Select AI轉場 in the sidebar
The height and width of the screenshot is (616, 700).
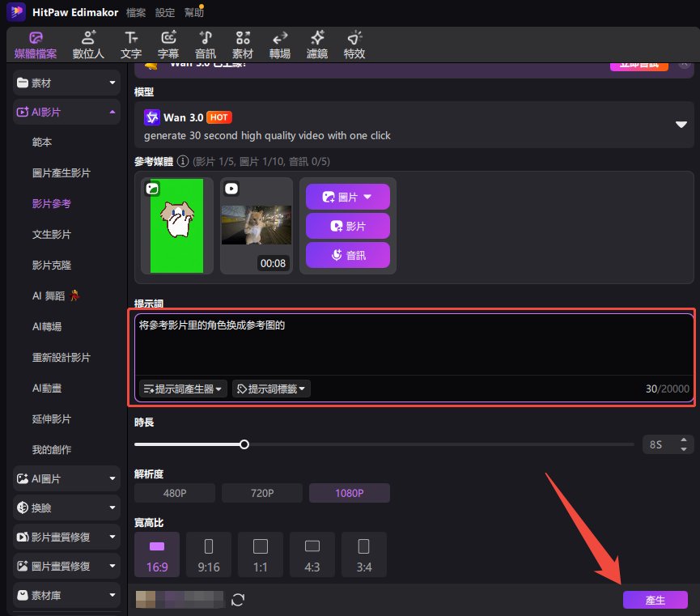46,326
